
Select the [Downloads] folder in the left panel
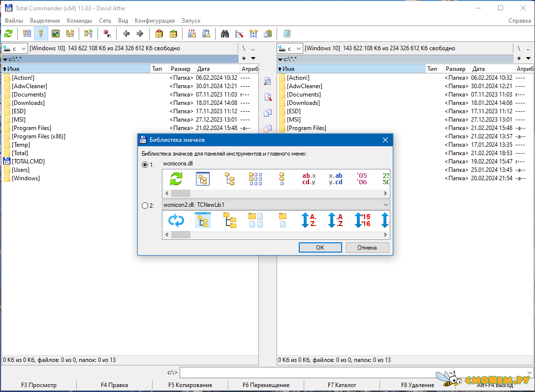click(x=29, y=103)
